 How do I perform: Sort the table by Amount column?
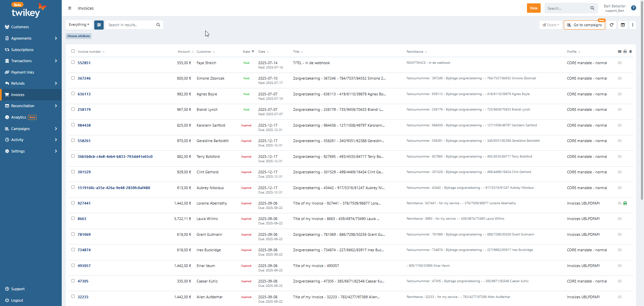(x=184, y=52)
